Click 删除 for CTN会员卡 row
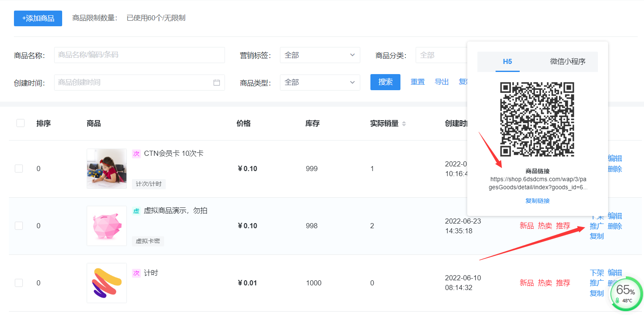 [615, 169]
